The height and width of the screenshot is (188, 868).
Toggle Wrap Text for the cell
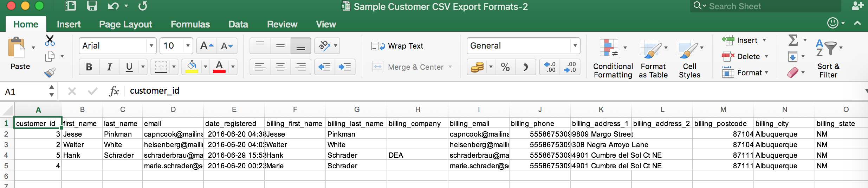tap(397, 46)
